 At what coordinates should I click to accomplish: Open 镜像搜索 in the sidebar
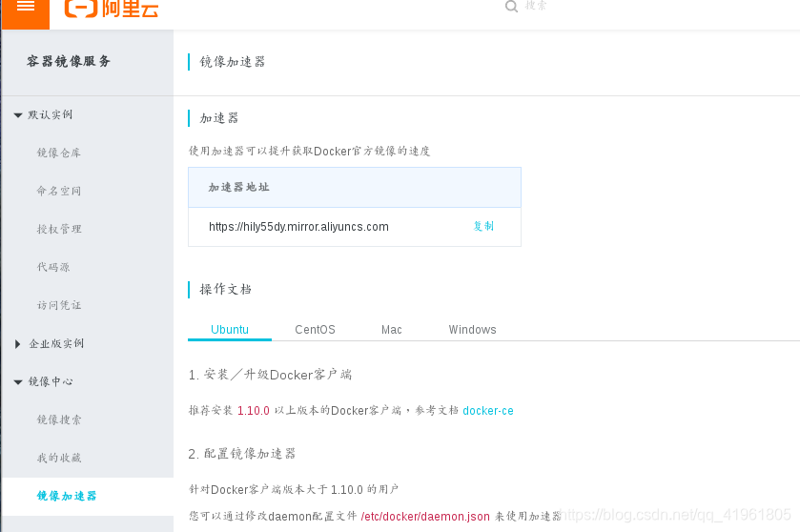59,419
